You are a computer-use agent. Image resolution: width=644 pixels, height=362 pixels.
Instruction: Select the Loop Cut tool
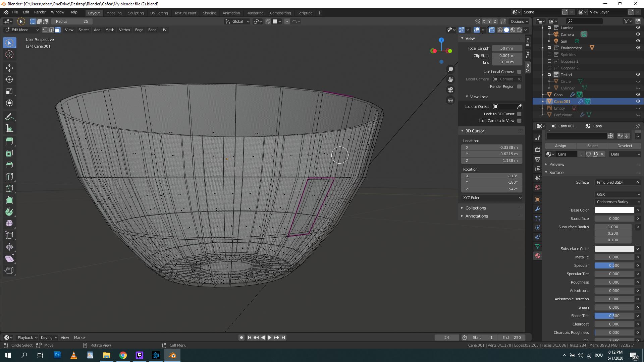click(x=9, y=177)
